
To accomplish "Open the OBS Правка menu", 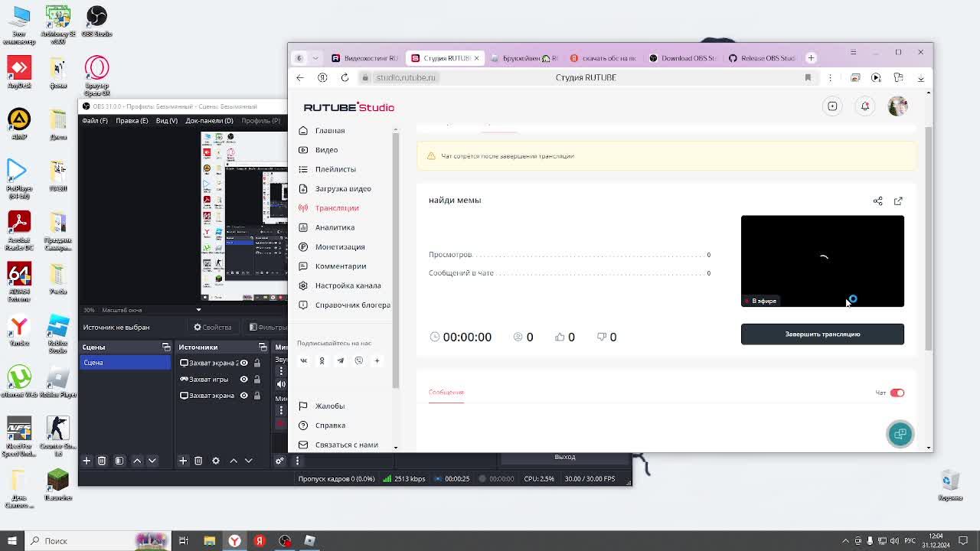I will point(132,121).
